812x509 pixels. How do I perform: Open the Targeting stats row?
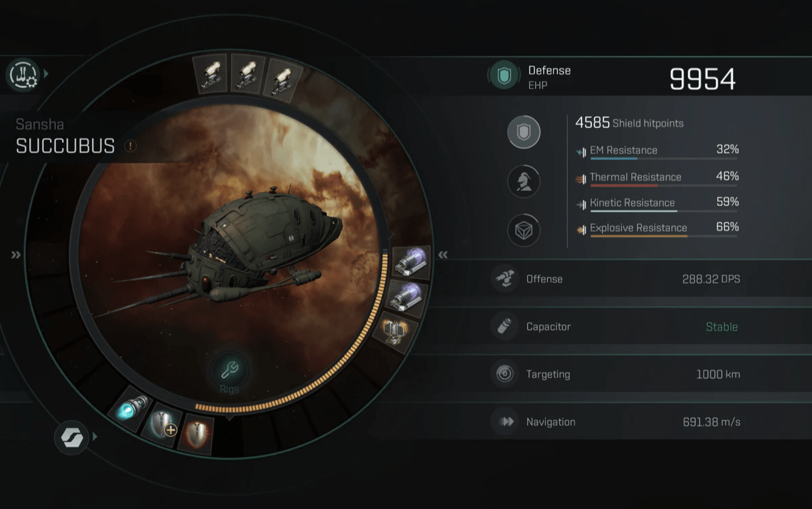(616, 374)
